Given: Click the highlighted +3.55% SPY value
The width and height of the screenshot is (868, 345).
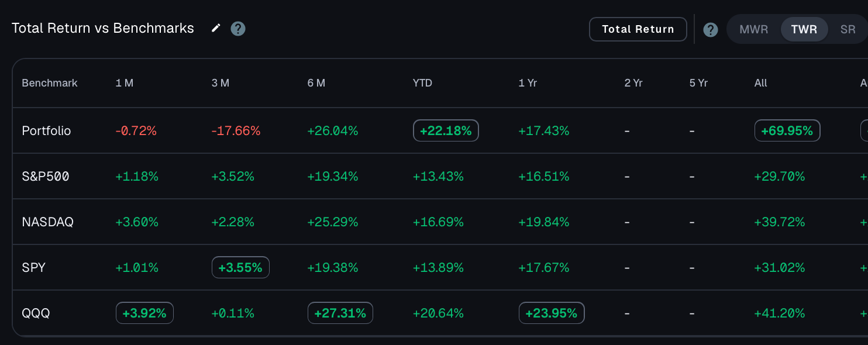Looking at the screenshot, I should click(x=240, y=268).
